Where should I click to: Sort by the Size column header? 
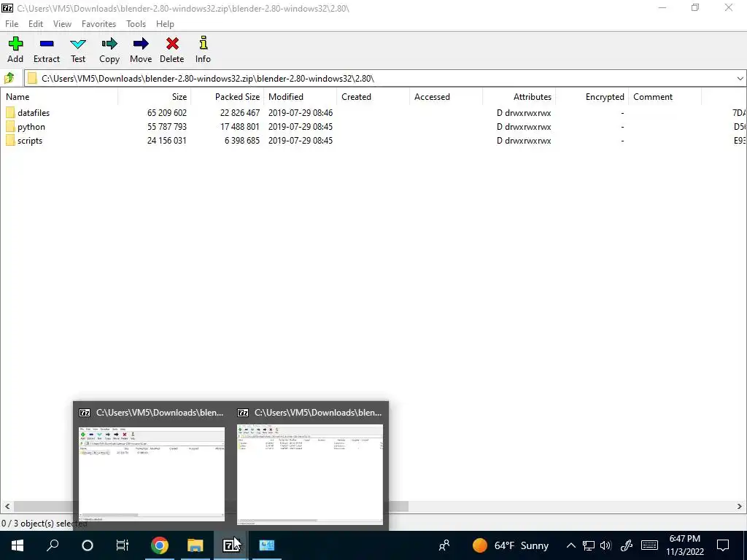(x=155, y=97)
